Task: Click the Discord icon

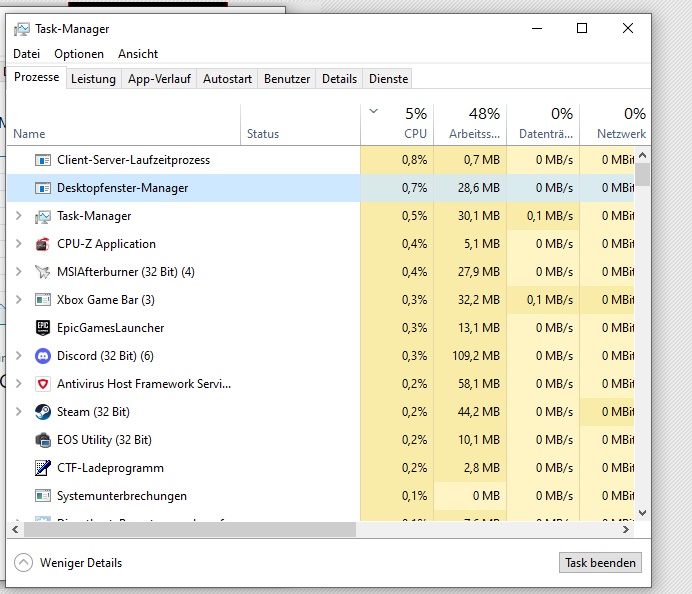Action: (43, 356)
